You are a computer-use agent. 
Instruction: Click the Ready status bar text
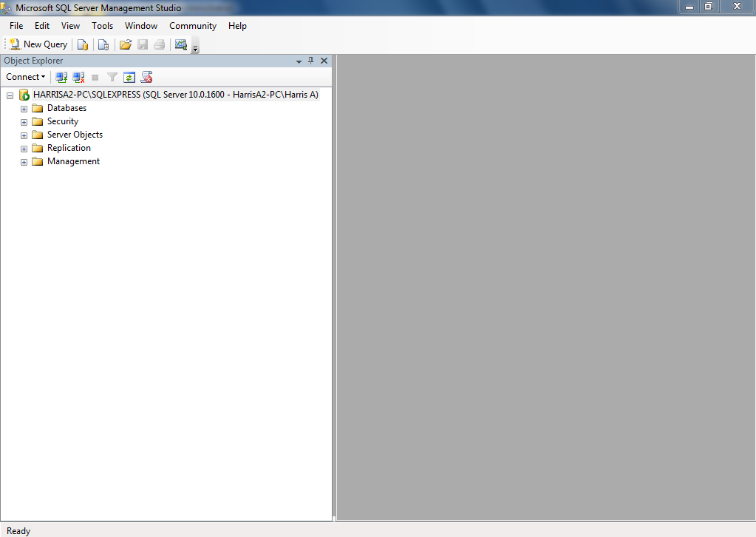(18, 530)
